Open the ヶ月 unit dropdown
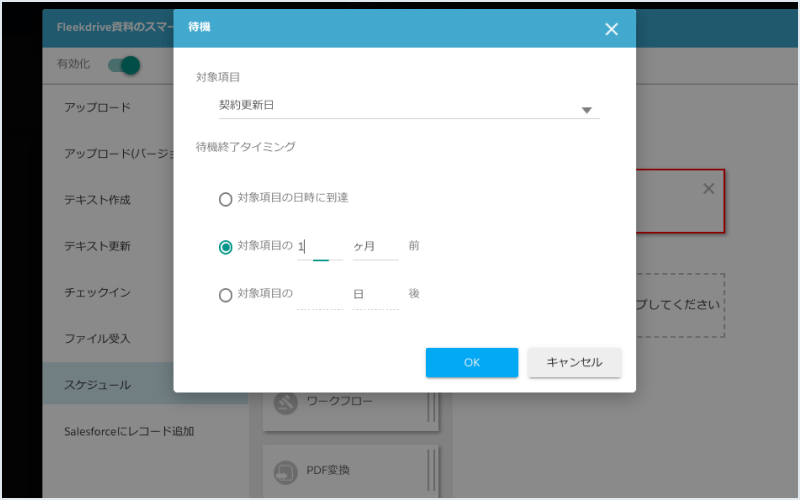The width and height of the screenshot is (800, 500). (x=375, y=246)
